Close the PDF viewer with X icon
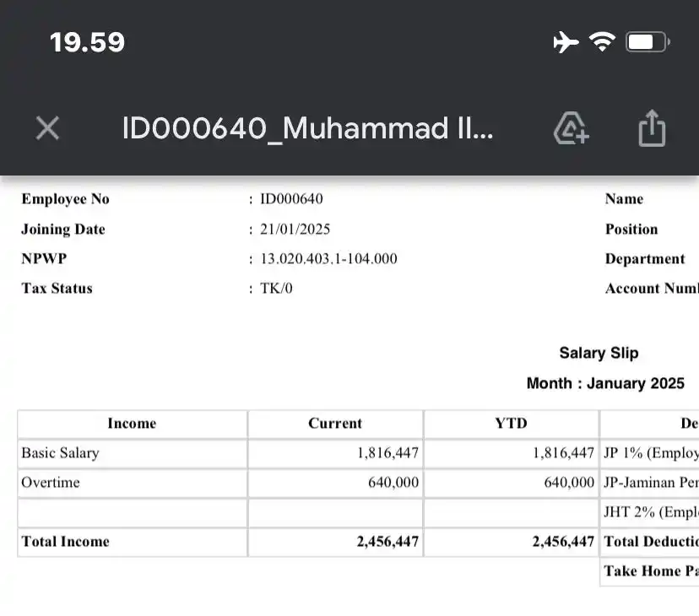This screenshot has width=699, height=616. tap(47, 128)
